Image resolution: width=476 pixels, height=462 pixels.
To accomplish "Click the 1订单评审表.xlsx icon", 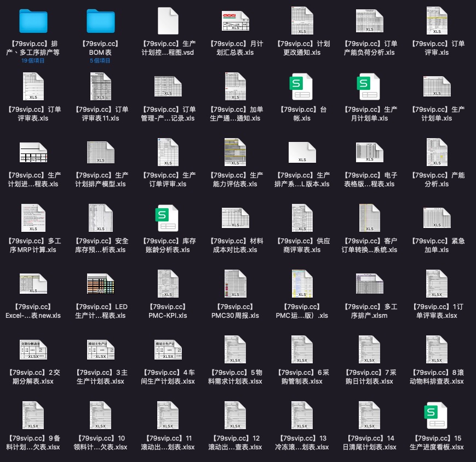I will tap(437, 284).
